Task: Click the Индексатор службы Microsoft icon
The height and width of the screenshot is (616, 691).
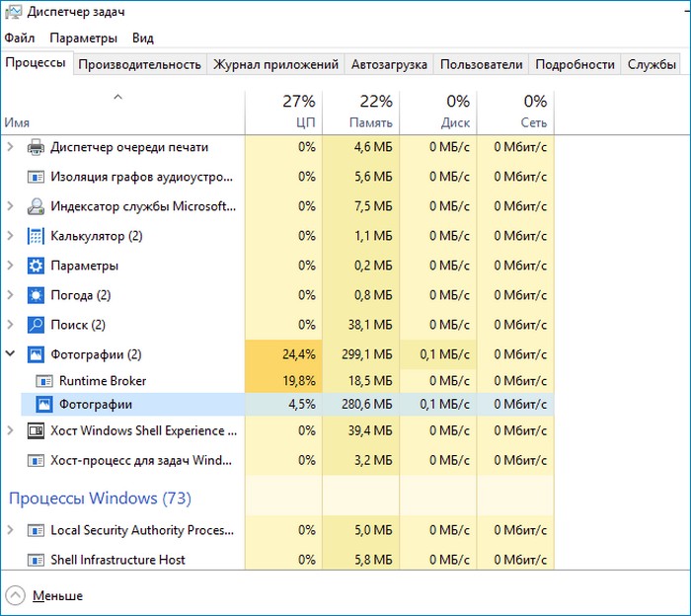Action: [36, 206]
